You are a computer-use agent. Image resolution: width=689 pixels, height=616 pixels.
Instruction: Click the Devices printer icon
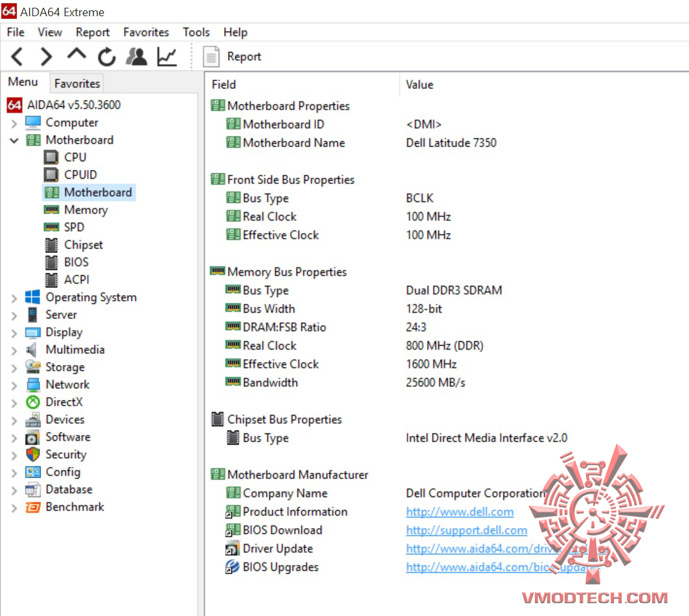pos(33,420)
